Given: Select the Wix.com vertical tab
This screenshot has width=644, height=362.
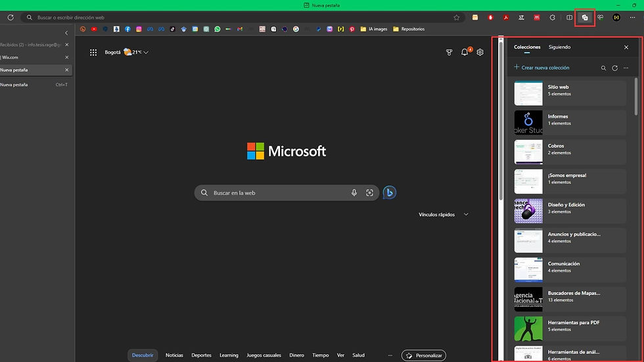Looking at the screenshot, I should tap(36, 57).
